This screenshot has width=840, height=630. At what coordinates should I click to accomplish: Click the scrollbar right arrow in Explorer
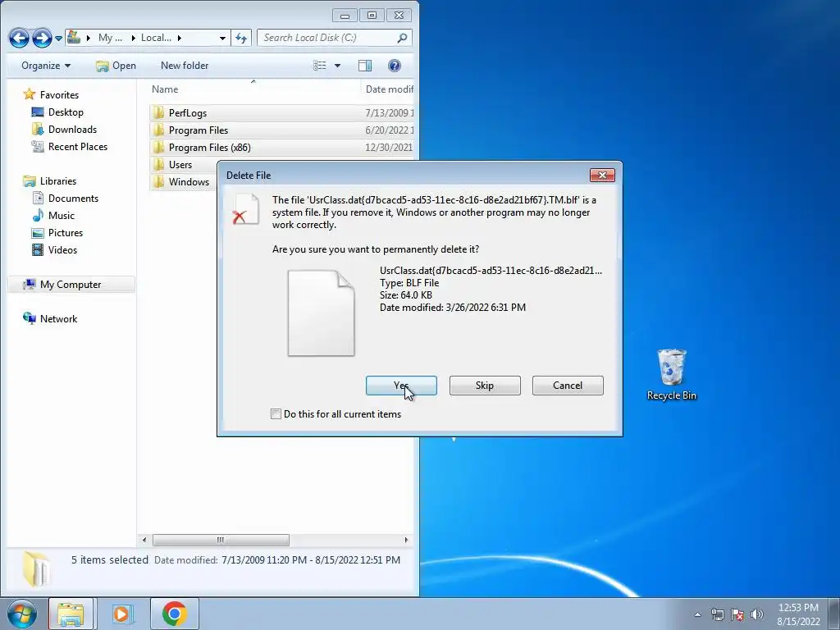click(x=406, y=540)
